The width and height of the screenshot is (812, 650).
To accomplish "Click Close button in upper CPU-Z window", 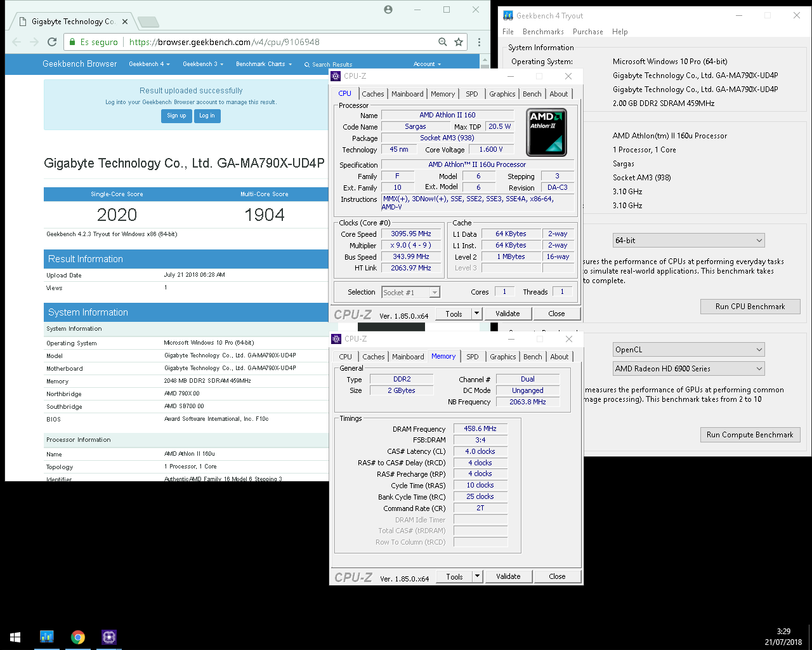I will (556, 314).
